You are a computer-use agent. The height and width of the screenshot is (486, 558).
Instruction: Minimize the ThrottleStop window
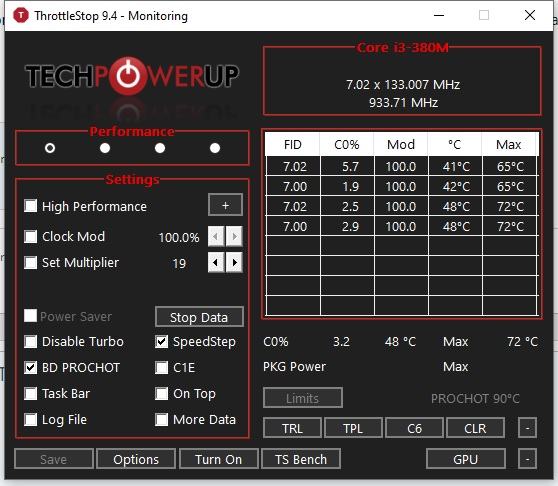click(439, 15)
